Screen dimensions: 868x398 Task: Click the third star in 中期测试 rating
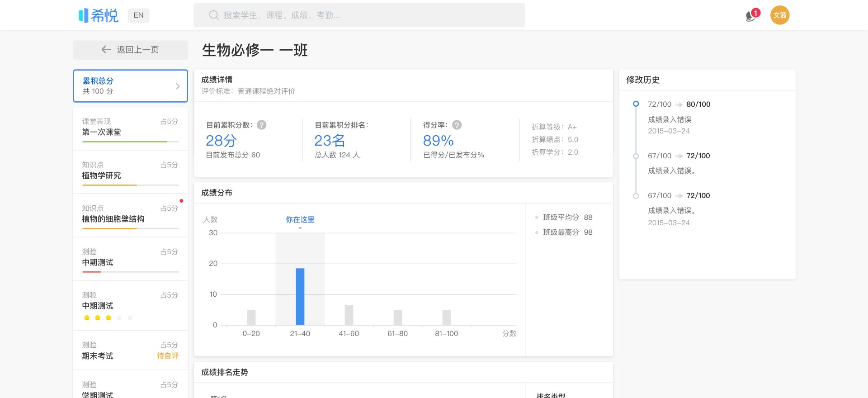pos(108,317)
